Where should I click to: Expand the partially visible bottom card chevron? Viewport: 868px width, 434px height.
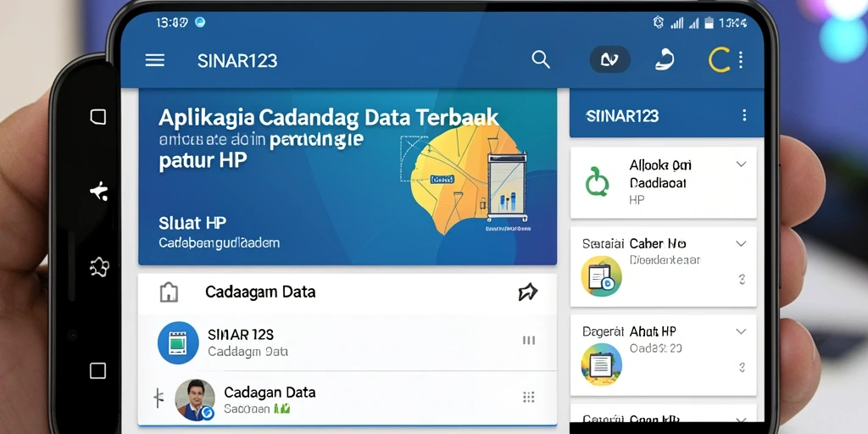point(741,420)
